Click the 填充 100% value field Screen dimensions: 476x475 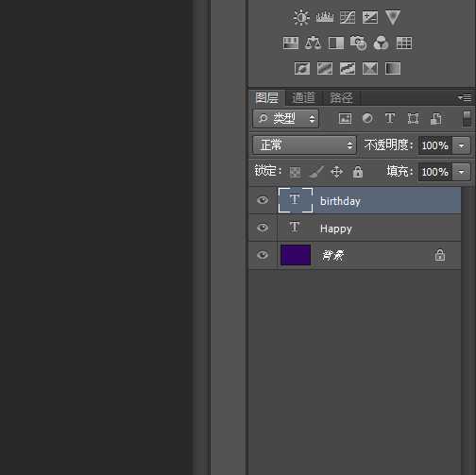point(435,172)
